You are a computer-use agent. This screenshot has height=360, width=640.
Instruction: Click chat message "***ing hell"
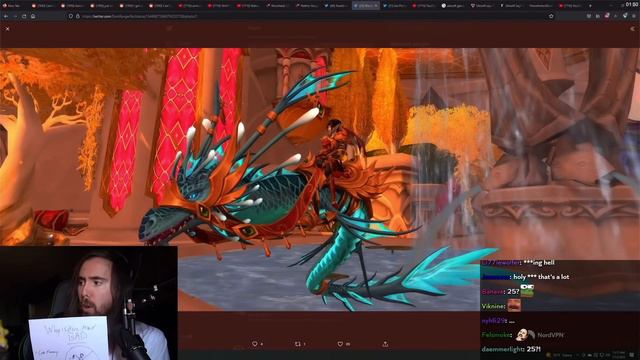coord(539,263)
